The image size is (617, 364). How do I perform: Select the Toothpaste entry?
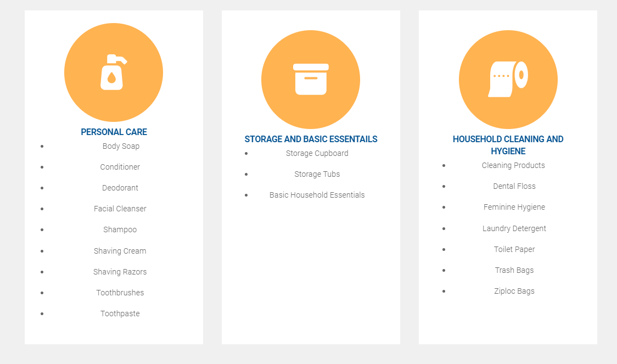120,313
